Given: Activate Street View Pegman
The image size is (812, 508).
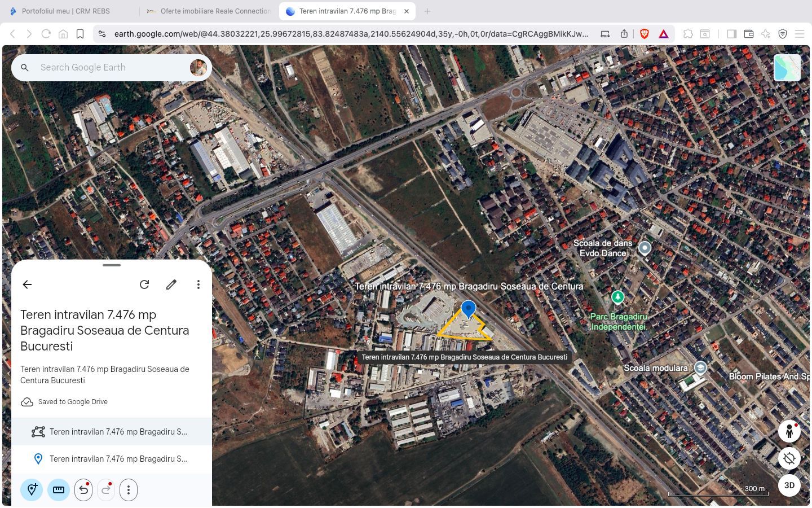Looking at the screenshot, I should coord(789,431).
